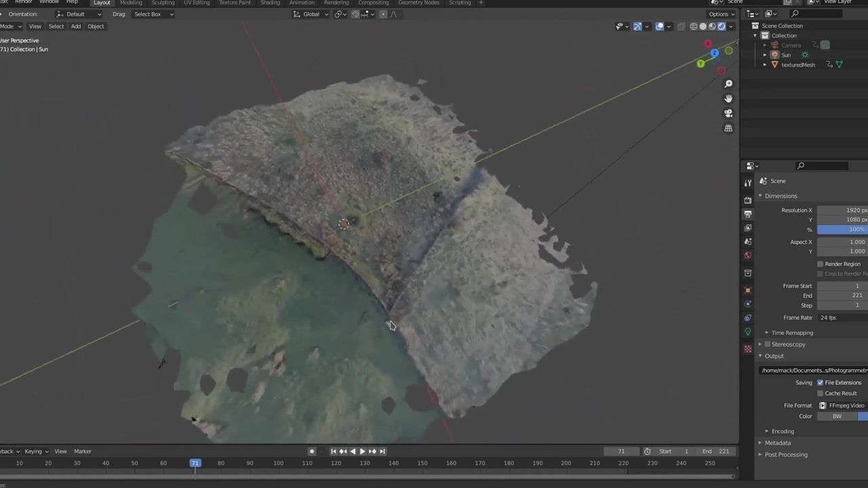Open the Frame Rate dropdown
Screen dimensions: 868x488
click(x=842, y=317)
